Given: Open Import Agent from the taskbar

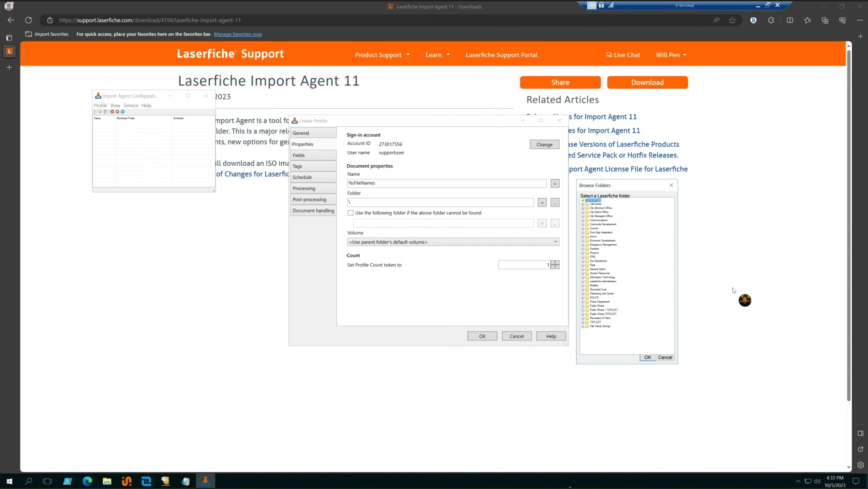Looking at the screenshot, I should [x=205, y=481].
